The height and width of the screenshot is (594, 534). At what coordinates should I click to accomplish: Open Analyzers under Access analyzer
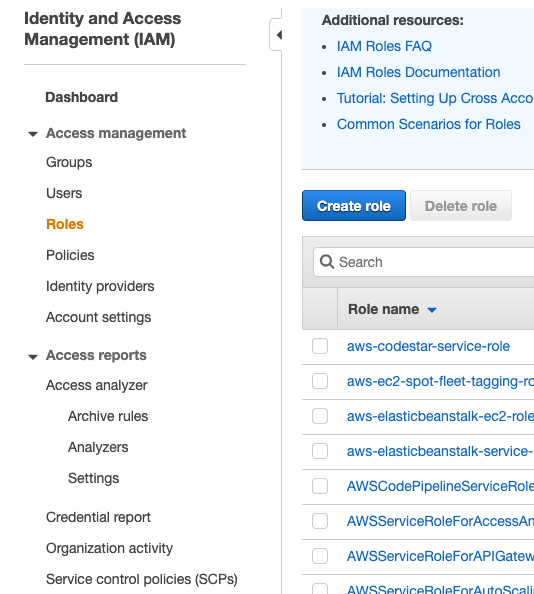click(x=98, y=447)
